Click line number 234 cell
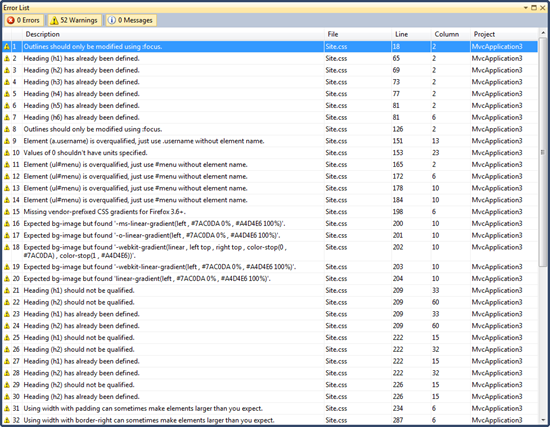550x427 pixels. [x=398, y=408]
